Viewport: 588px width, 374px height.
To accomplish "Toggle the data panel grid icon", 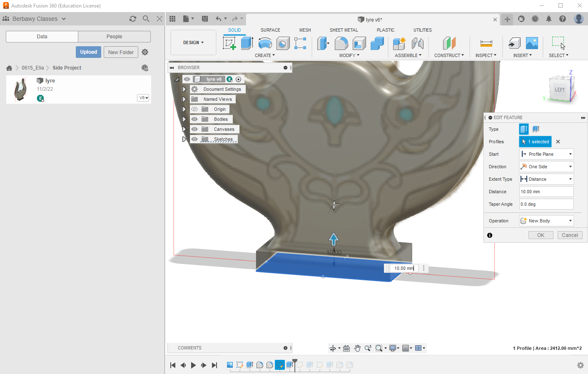I will point(172,19).
